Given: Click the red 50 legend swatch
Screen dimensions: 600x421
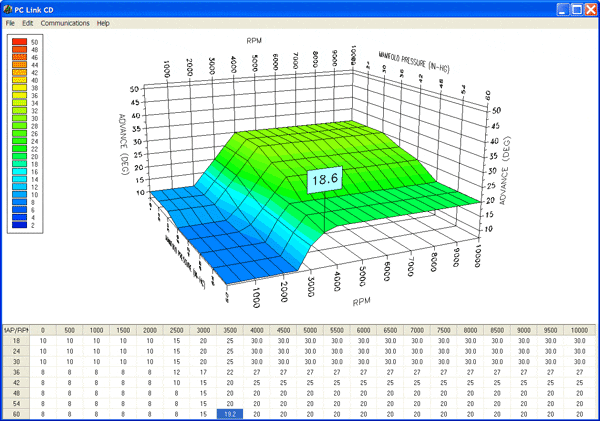Looking at the screenshot, I should (x=16, y=41).
